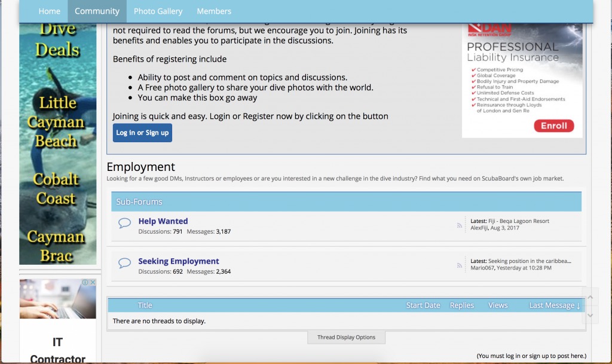Screen dimensions: 612x364
Task: Sort threads by Start Date
Action: (423, 305)
